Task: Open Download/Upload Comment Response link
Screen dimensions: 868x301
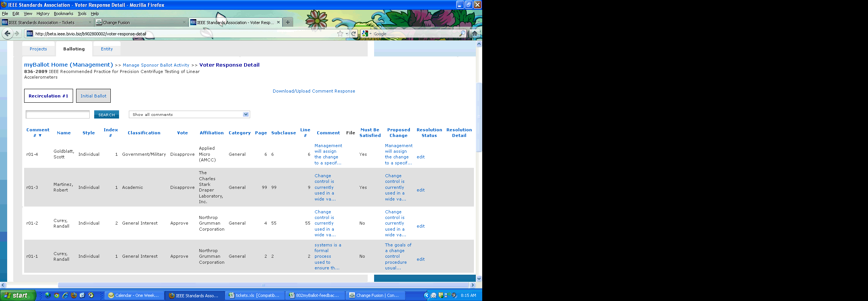Action: coord(314,91)
